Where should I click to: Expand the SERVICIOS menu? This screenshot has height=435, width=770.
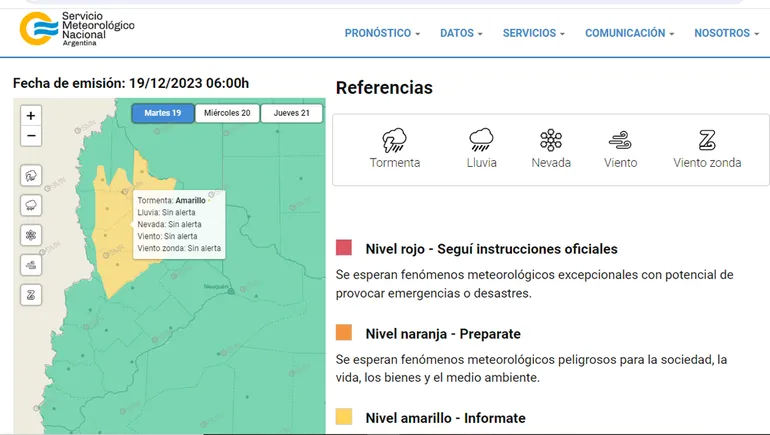[533, 33]
